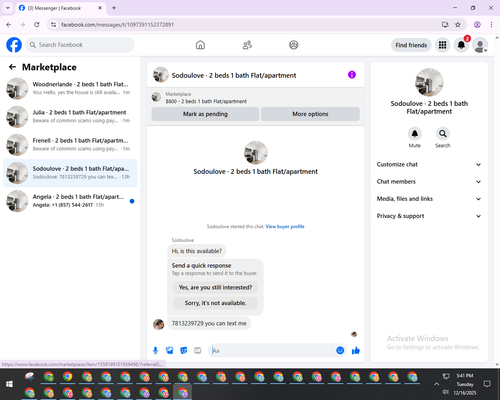
Task: Open the Woodnerlande conversation
Action: (x=70, y=88)
